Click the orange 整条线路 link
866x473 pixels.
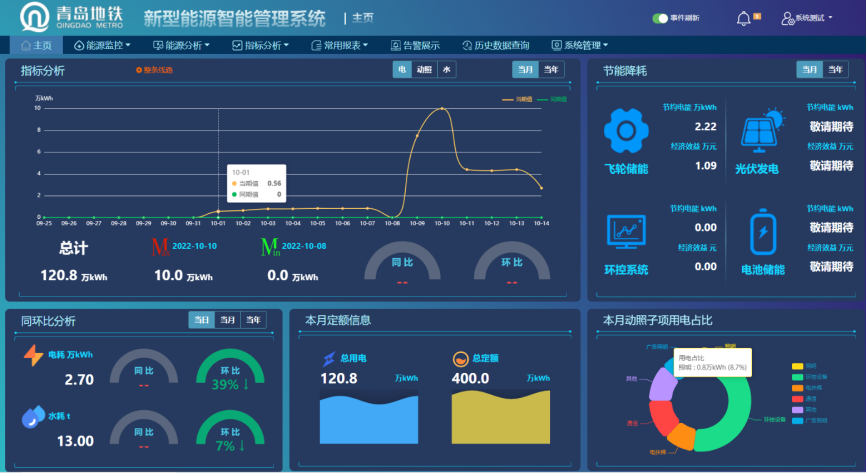pyautogui.click(x=154, y=70)
